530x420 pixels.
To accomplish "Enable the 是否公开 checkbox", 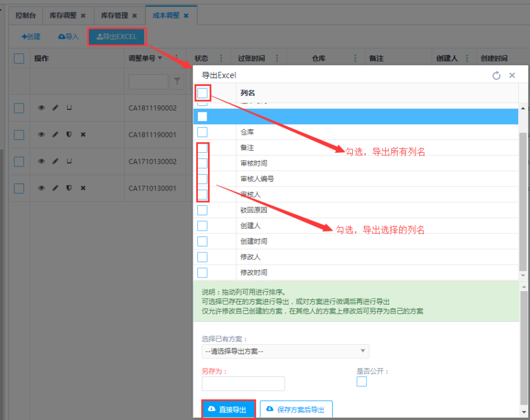I will 362,382.
